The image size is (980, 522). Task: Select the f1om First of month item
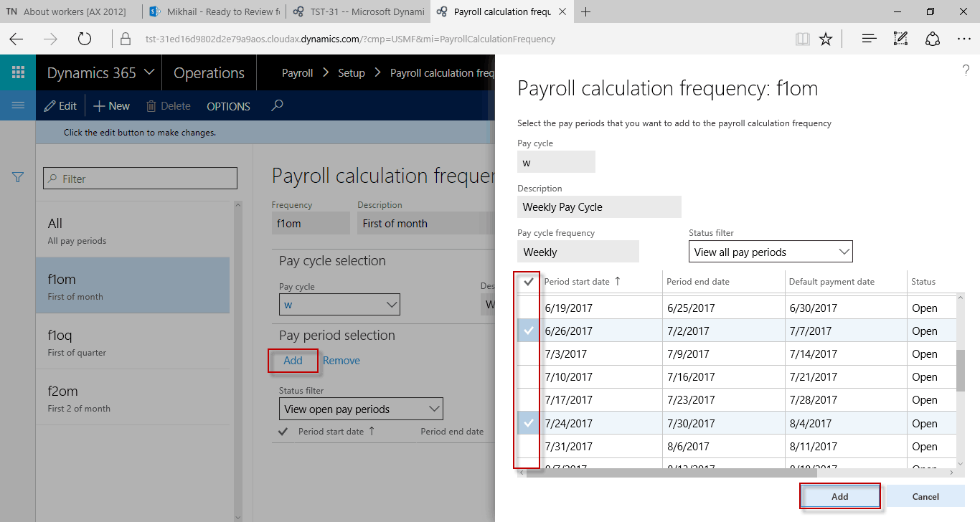pyautogui.click(x=133, y=286)
